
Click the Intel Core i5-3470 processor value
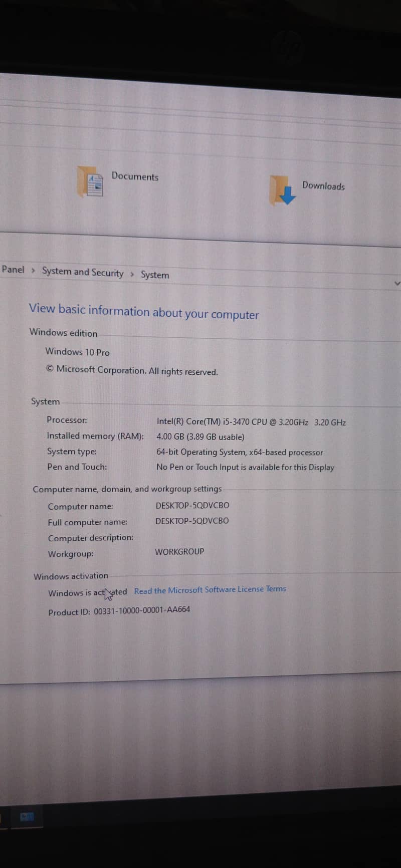pyautogui.click(x=251, y=422)
